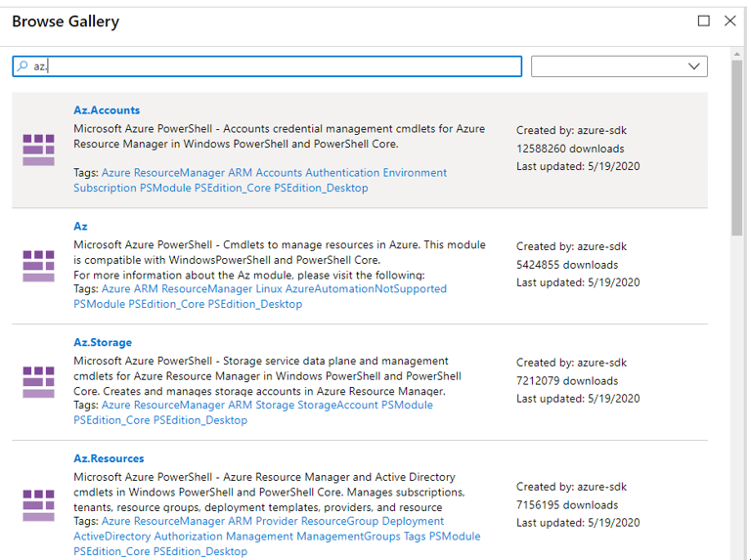This screenshot has height=560, width=751.
Task: Click the 7156195 downloads text
Action: 567,505
